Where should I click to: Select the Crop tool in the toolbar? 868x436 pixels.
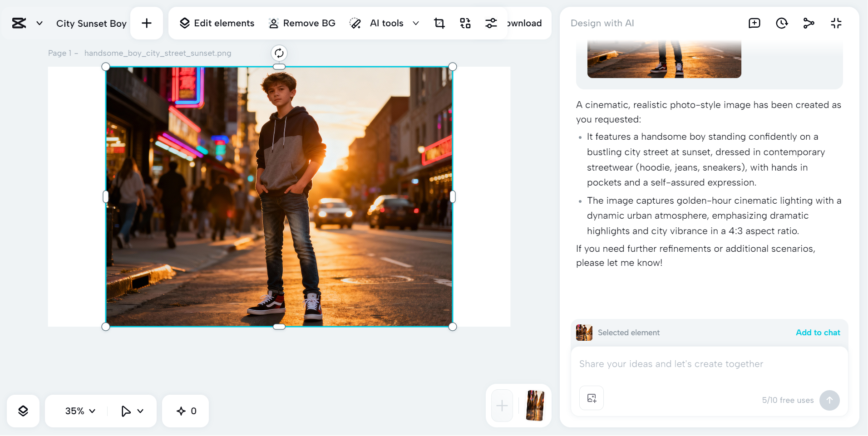click(x=439, y=23)
